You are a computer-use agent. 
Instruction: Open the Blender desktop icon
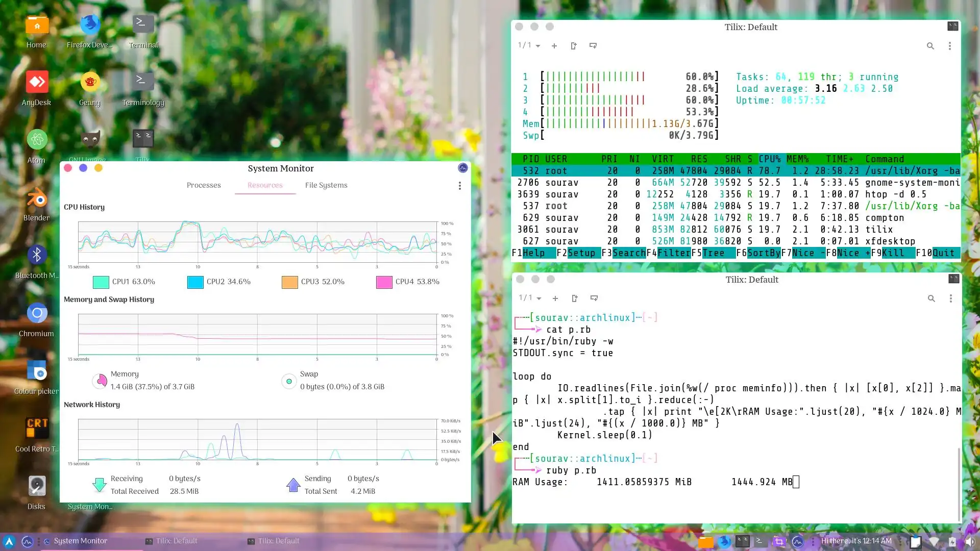37,199
